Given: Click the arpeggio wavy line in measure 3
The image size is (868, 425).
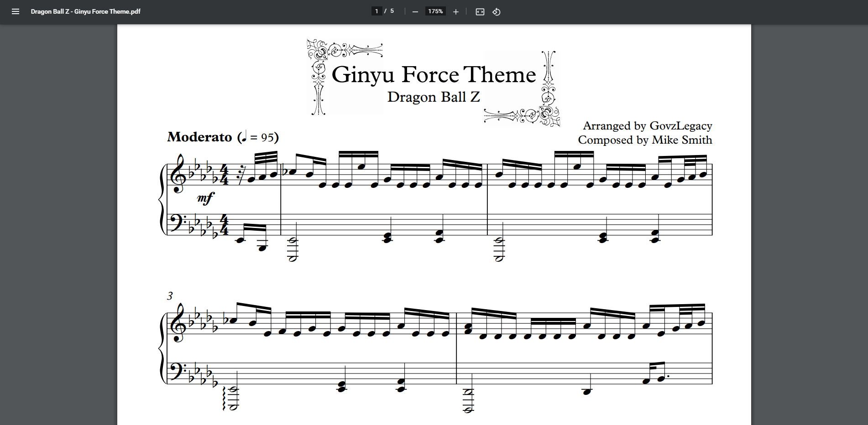Looking at the screenshot, I should pyautogui.click(x=224, y=398).
